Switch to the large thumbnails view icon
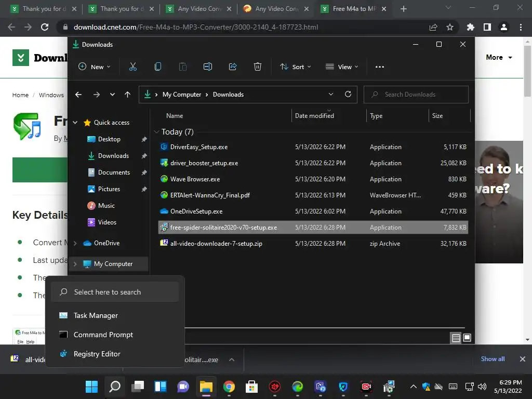The height and width of the screenshot is (399, 532). point(467,338)
